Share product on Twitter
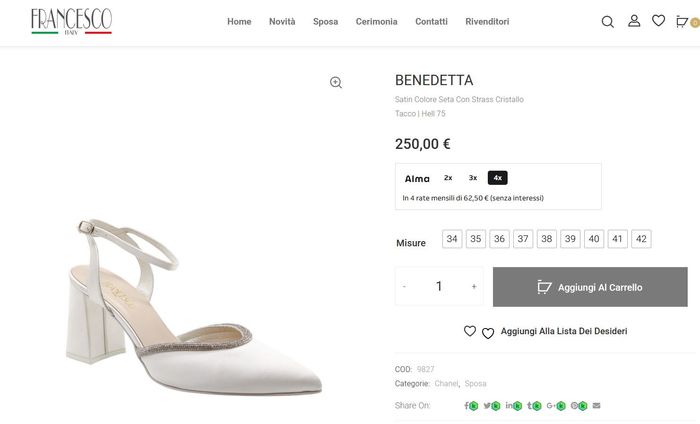 pos(487,405)
